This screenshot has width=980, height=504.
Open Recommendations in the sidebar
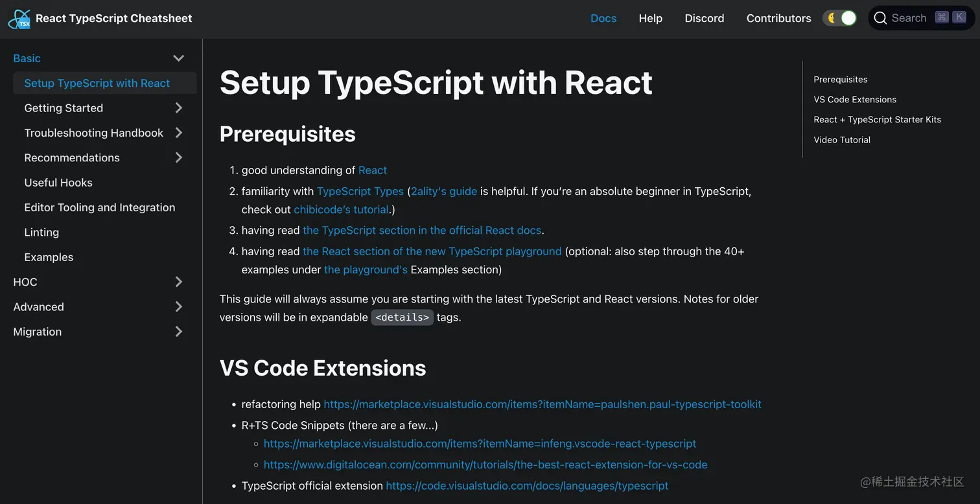(72, 157)
